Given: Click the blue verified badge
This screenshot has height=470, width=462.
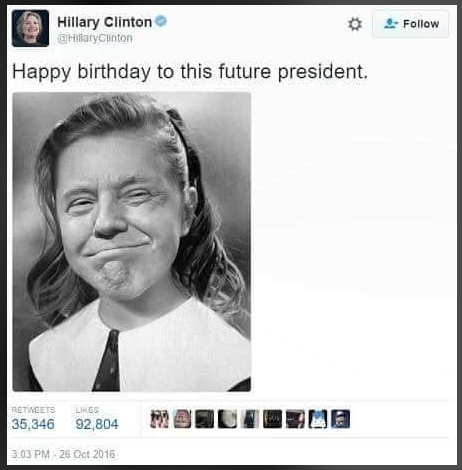Looking at the screenshot, I should pos(161,21).
